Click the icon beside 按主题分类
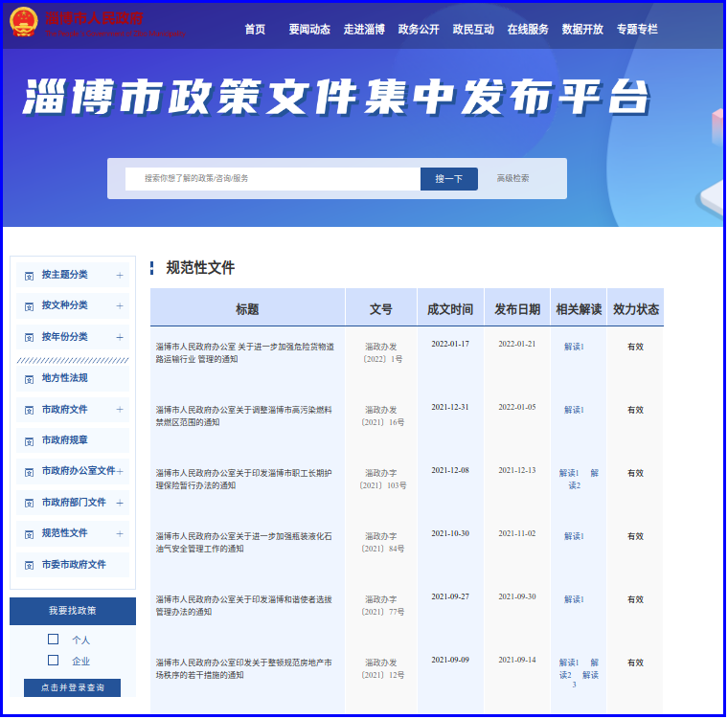The height and width of the screenshot is (719, 728). point(29,276)
